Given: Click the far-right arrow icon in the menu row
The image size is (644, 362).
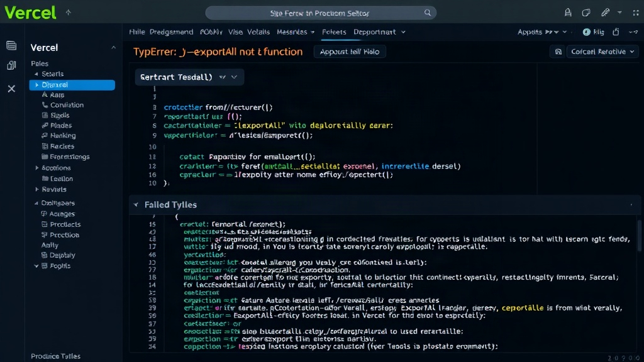Looking at the screenshot, I should point(633,32).
